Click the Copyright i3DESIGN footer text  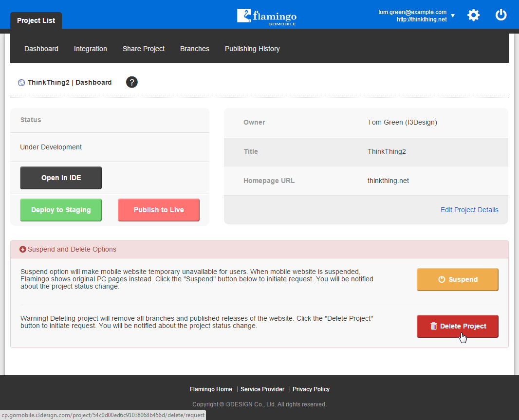tap(259, 404)
